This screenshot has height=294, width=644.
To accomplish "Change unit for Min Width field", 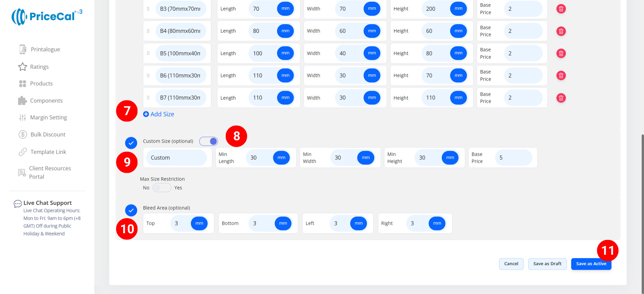I will [x=366, y=158].
